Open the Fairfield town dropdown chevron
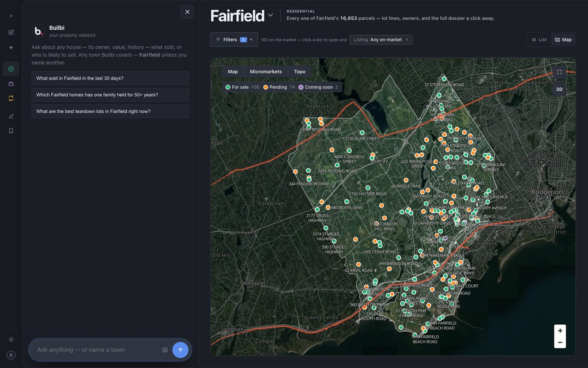This screenshot has height=368, width=588. 270,15
